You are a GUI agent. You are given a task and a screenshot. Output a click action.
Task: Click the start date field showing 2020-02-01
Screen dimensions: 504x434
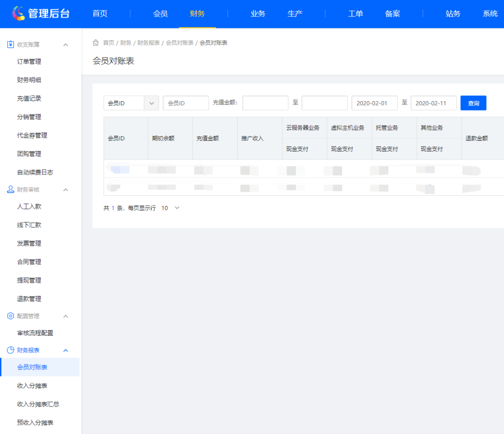click(374, 103)
